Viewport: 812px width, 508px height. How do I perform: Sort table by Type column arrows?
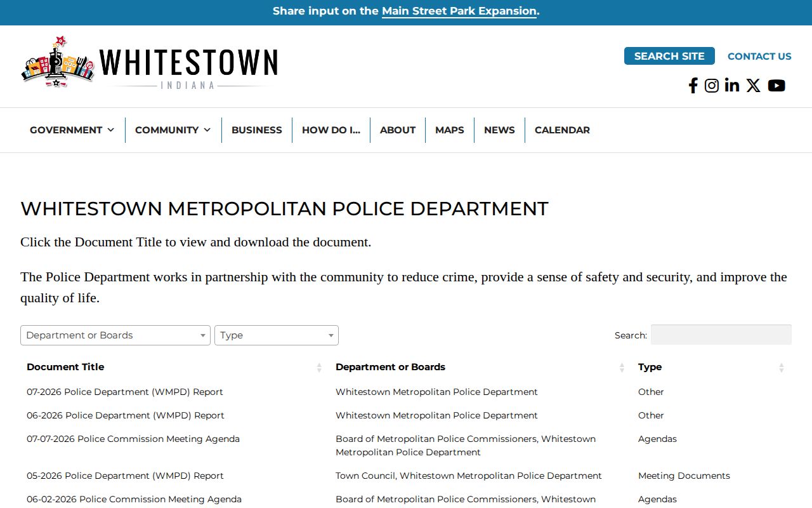[x=782, y=367]
